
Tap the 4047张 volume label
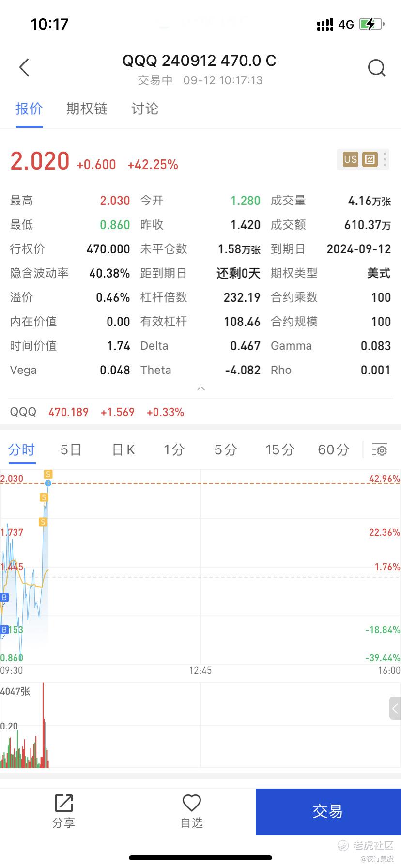coord(15,691)
